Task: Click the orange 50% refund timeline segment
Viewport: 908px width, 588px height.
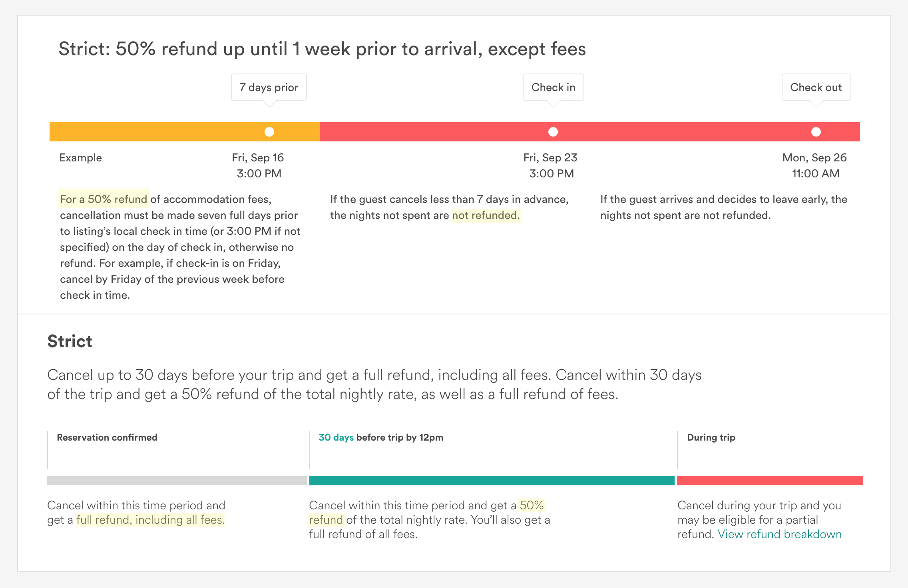Action: coord(185,132)
